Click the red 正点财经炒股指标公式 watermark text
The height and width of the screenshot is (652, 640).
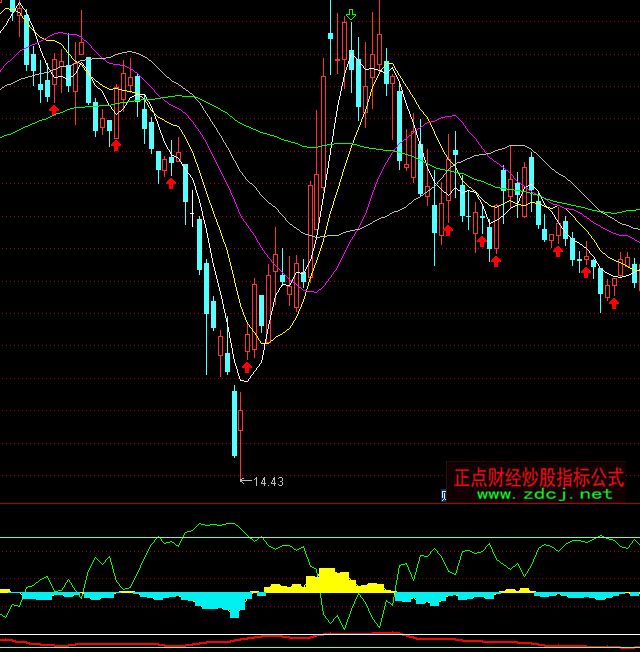coord(539,477)
